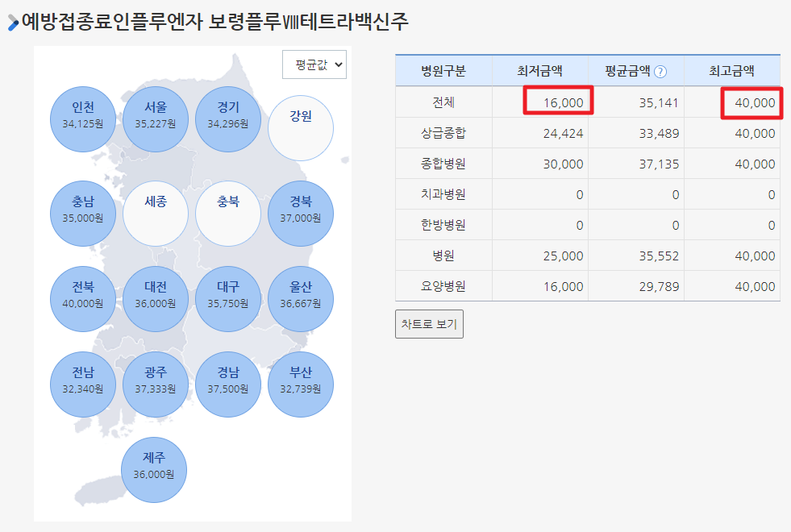
Task: Select the 부산 region circle
Action: pos(301,384)
